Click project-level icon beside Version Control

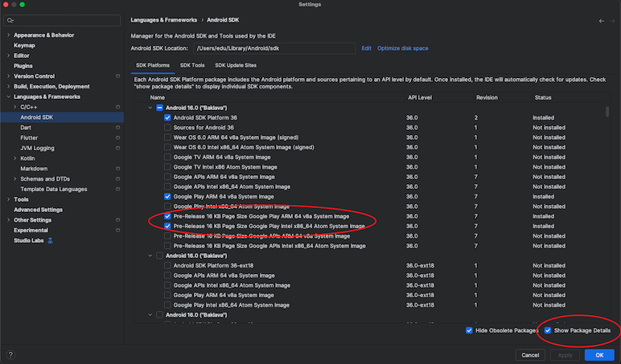point(117,76)
